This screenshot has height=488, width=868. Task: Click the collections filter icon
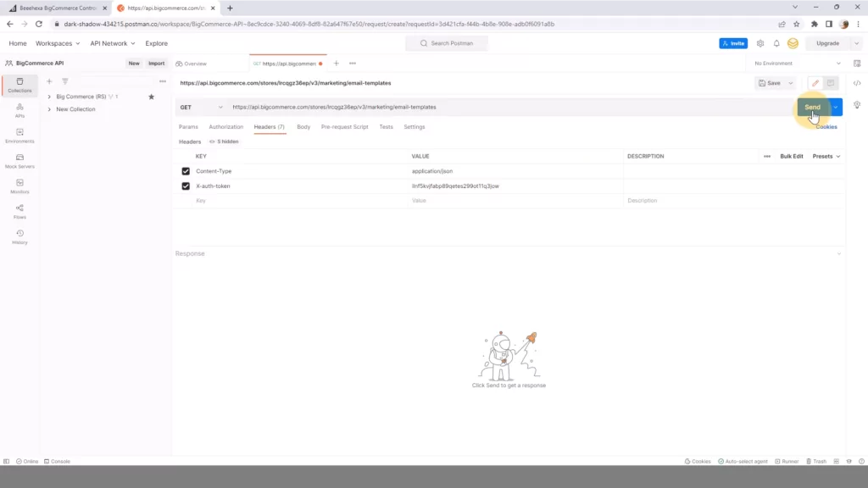click(x=64, y=81)
